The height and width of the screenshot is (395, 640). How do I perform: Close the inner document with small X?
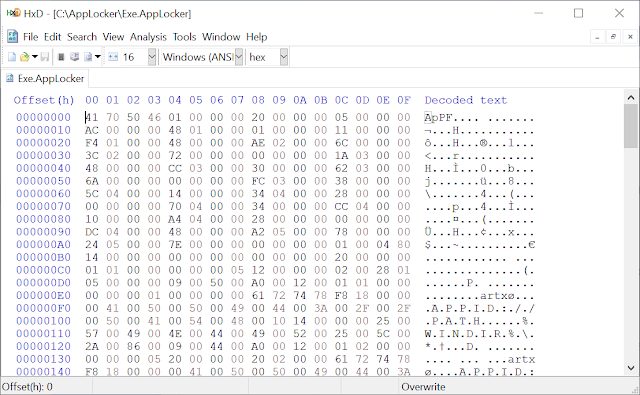(630, 37)
